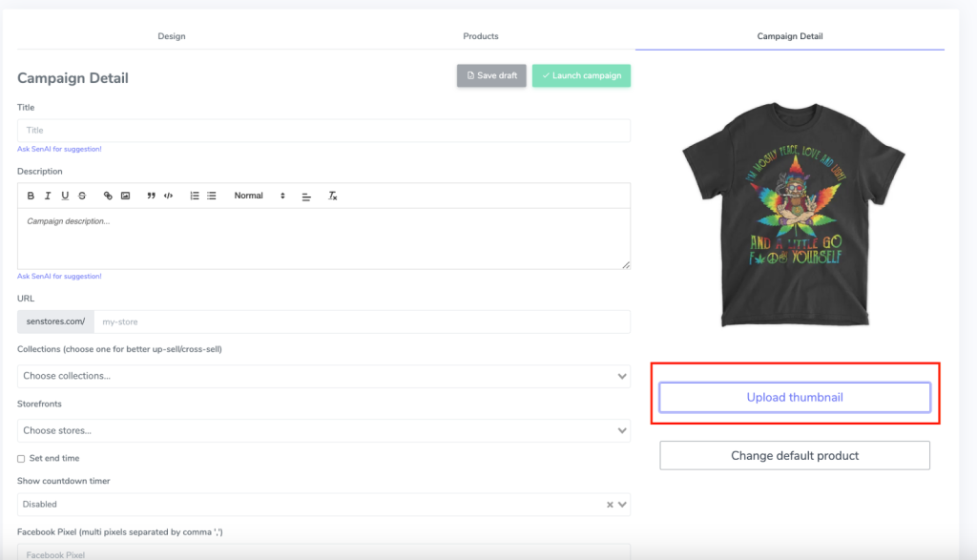Check the Set end time checkbox
977x560 pixels.
click(21, 459)
